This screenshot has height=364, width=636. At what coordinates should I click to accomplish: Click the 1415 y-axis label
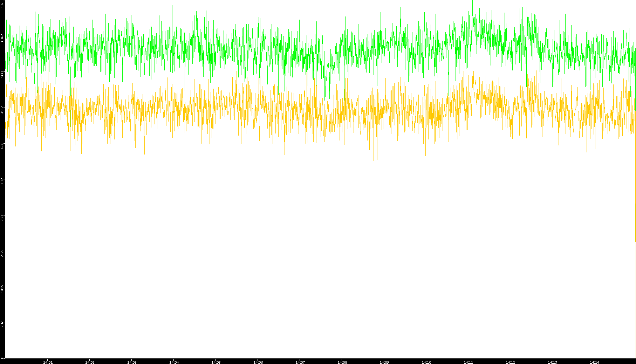[2, 288]
